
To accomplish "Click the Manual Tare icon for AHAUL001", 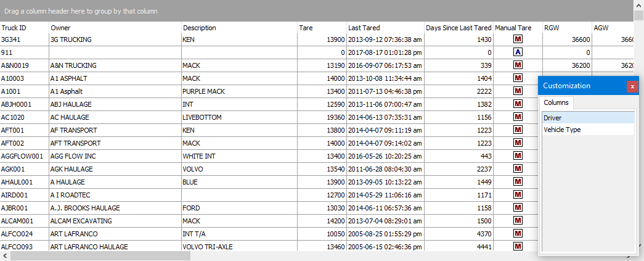I will (518, 182).
